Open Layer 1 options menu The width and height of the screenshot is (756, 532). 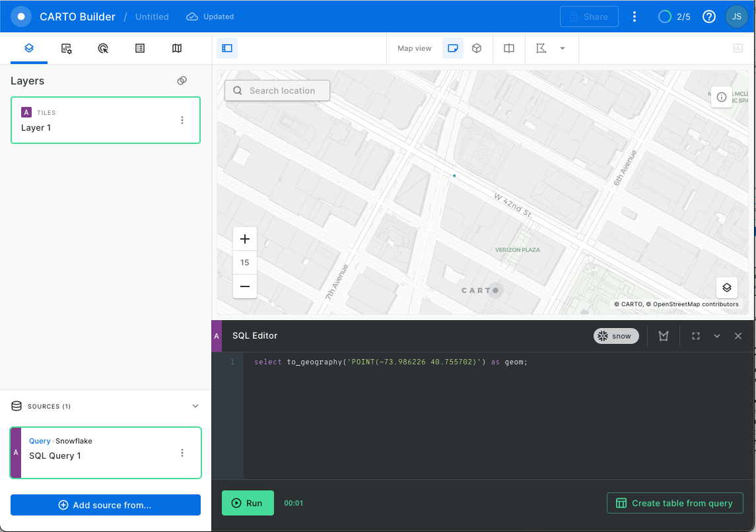[x=182, y=120]
